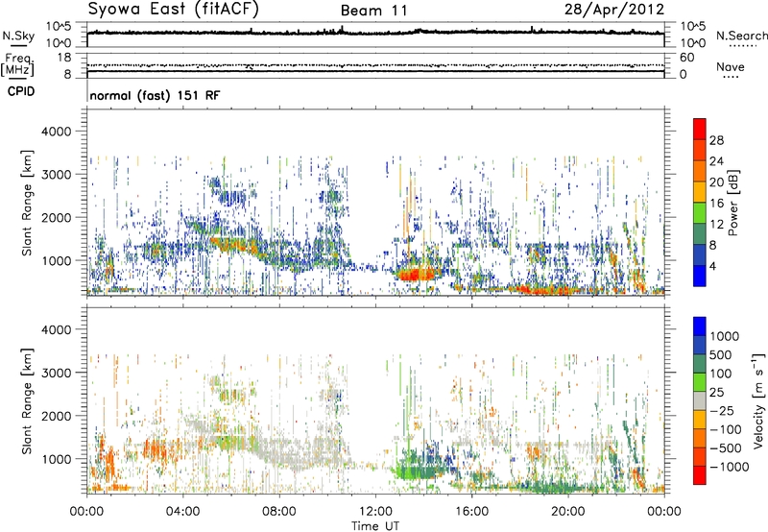Click the '12:00' time axis label

375,512
